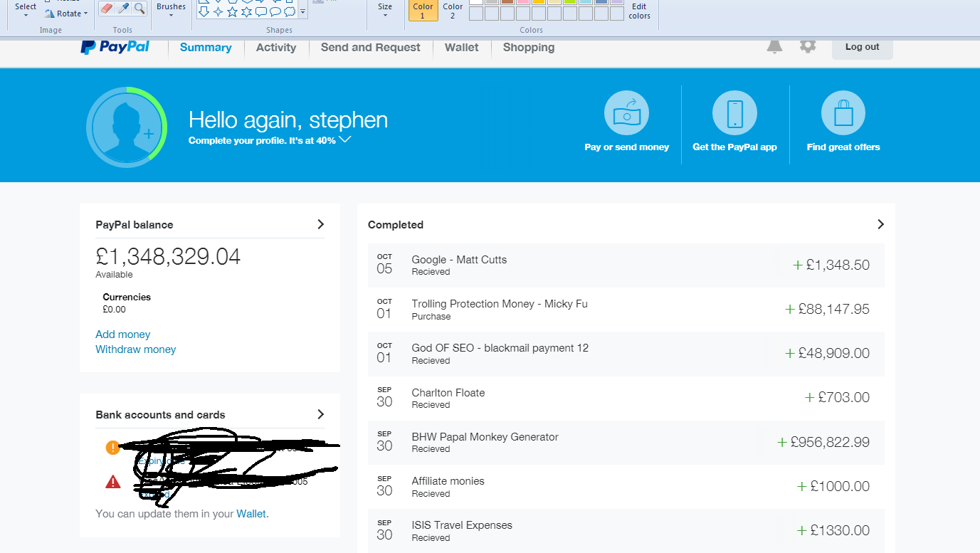980x553 pixels.
Task: Open the Completed transactions arrow
Action: tap(880, 224)
